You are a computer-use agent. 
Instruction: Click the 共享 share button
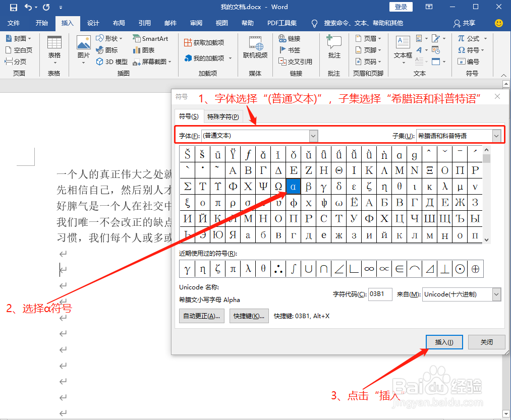tap(465, 23)
